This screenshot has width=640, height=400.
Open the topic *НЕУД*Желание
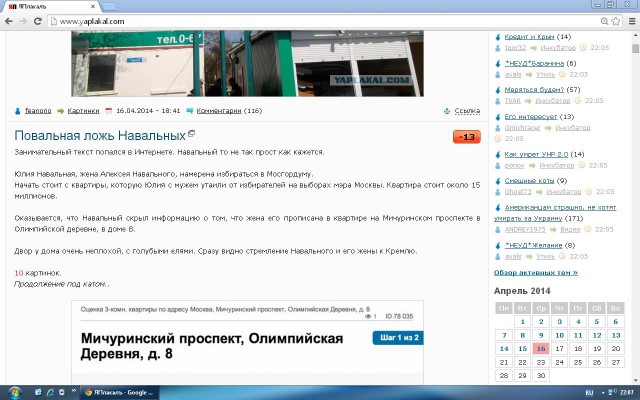coord(533,245)
